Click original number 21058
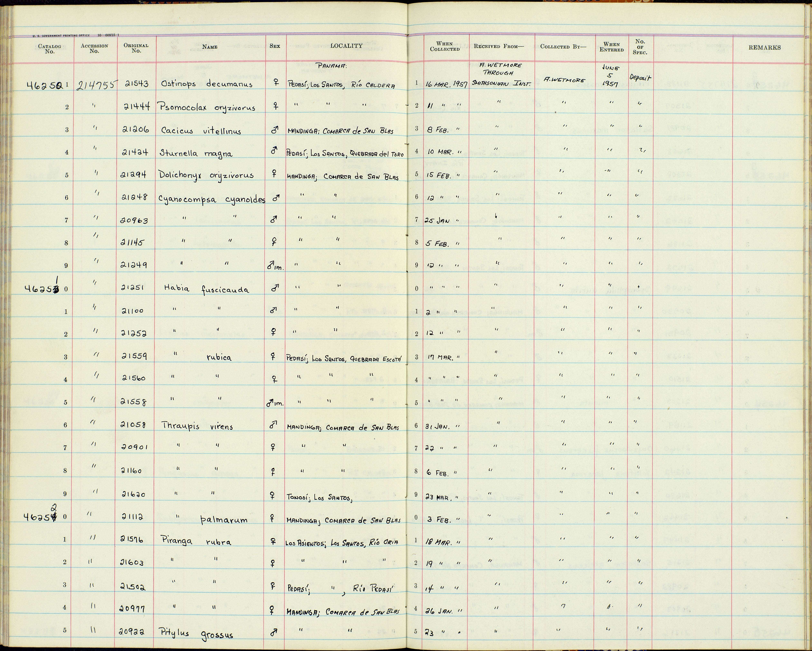Image resolution: width=812 pixels, height=651 pixels. pos(133,425)
